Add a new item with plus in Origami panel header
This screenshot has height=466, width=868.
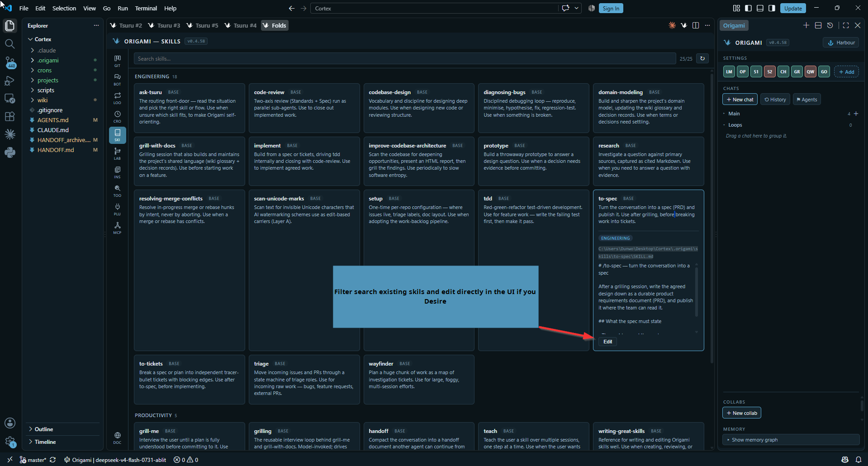click(806, 25)
